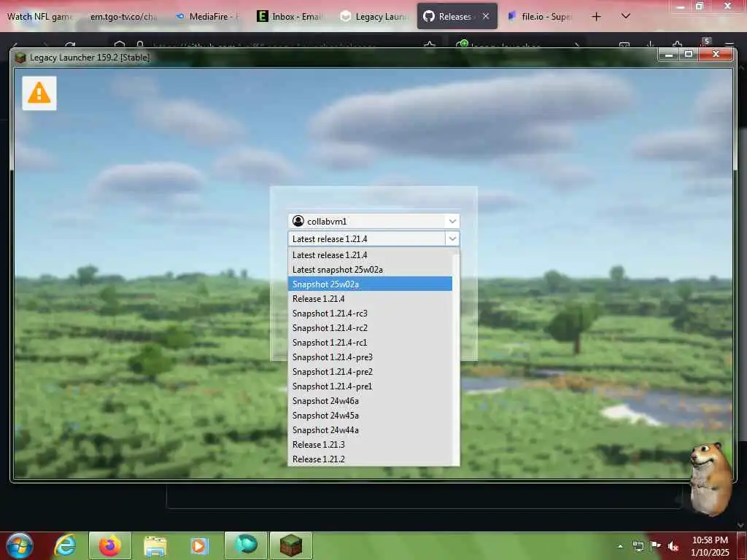This screenshot has height=560, width=747.
Task: Choose Release 1.21.4 from list
Action: coord(370,299)
